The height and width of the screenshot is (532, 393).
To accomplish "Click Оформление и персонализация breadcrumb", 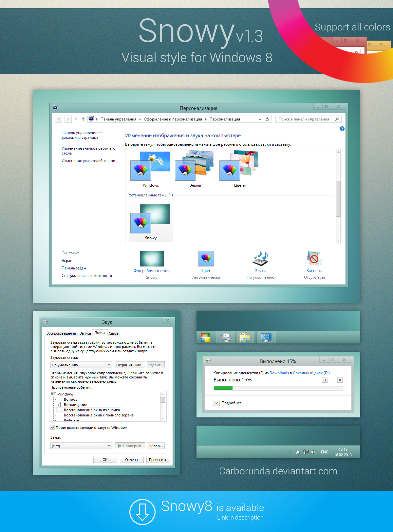I will (x=173, y=119).
